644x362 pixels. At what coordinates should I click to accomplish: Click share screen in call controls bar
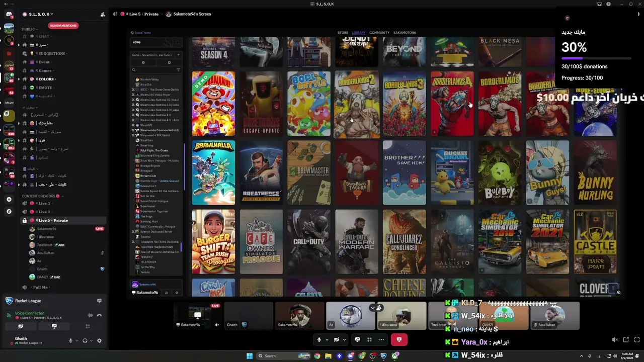(x=357, y=339)
